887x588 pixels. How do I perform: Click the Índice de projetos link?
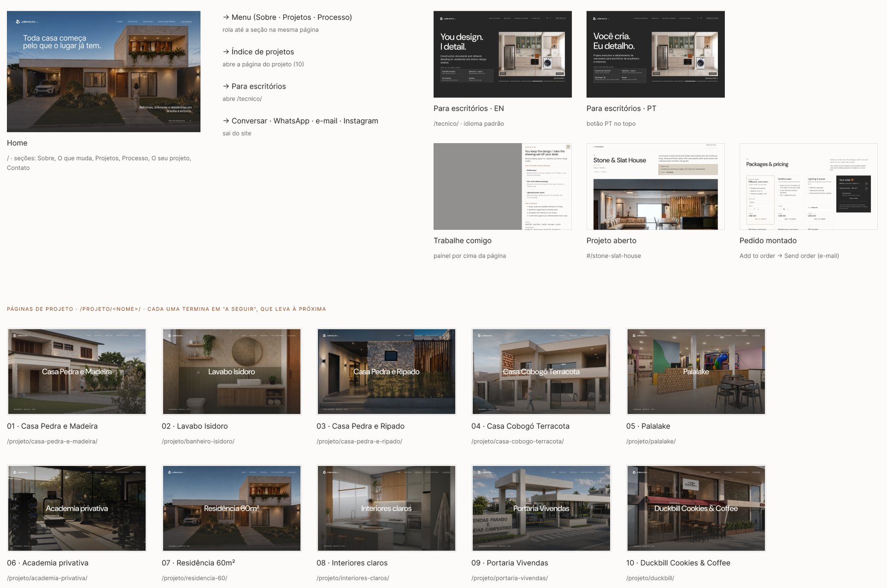coord(258,52)
